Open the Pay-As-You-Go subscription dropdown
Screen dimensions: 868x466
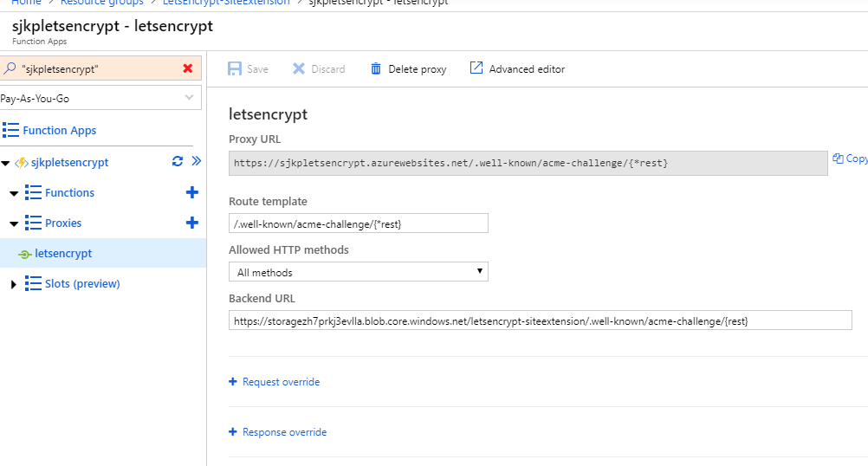tap(100, 98)
